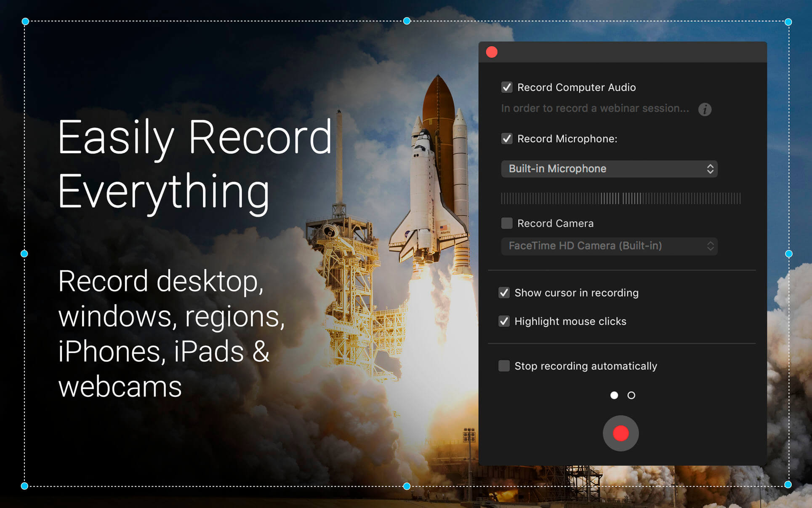The image size is (812, 508).
Task: Enable the Record Camera checkbox
Action: pos(507,223)
